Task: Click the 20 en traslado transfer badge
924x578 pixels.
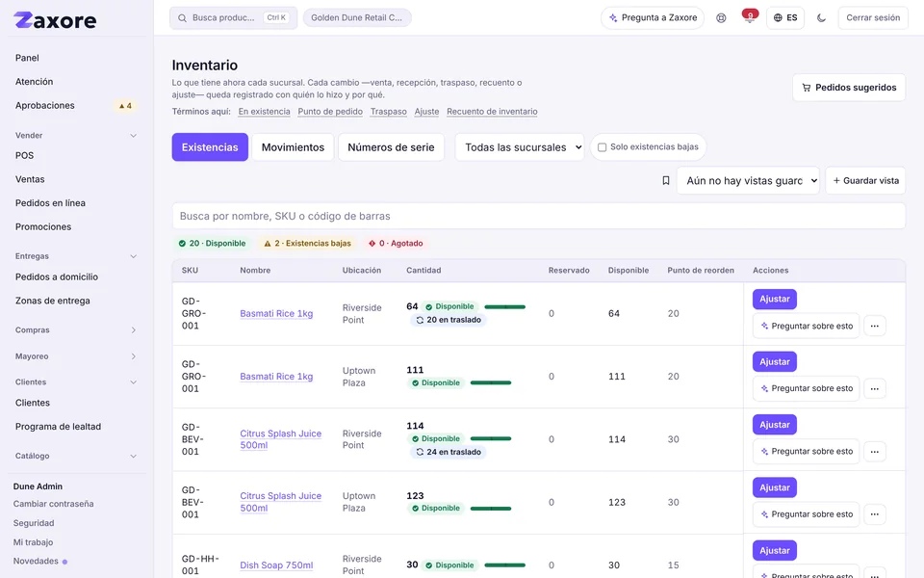Action: [449, 320]
